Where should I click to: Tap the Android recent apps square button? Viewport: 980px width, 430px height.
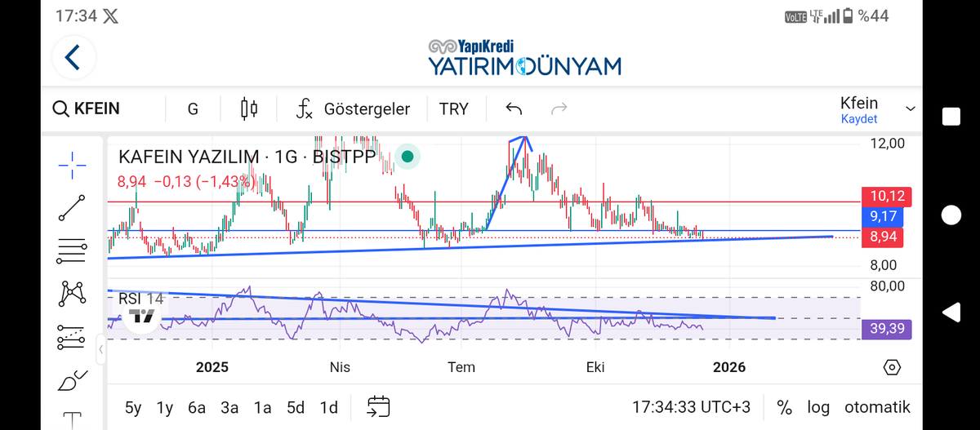coord(951,117)
